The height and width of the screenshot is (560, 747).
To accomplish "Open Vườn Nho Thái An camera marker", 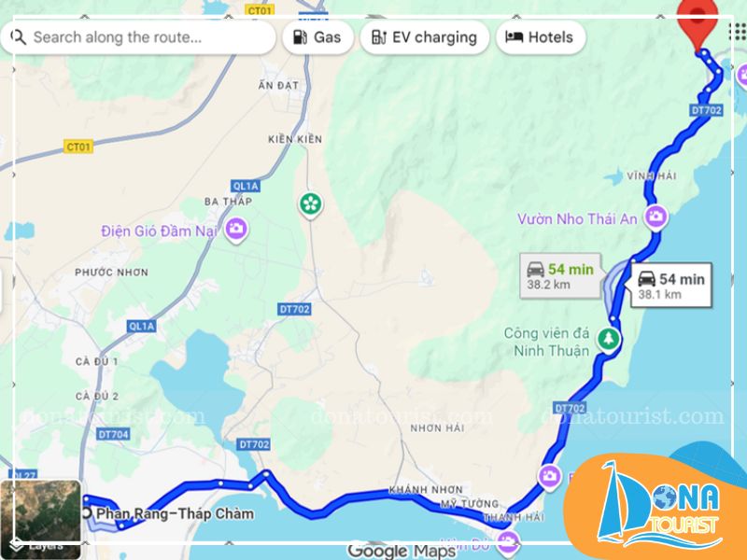I will click(x=655, y=217).
